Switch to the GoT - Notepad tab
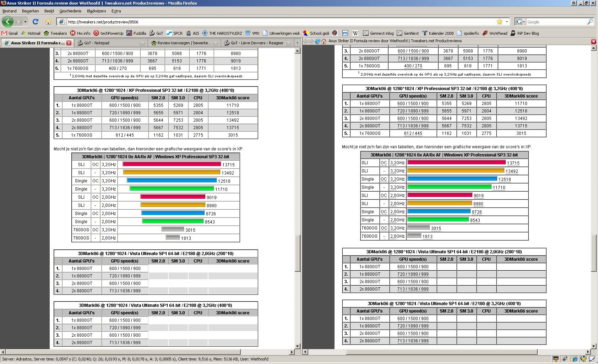The width and height of the screenshot is (598, 364). point(97,43)
